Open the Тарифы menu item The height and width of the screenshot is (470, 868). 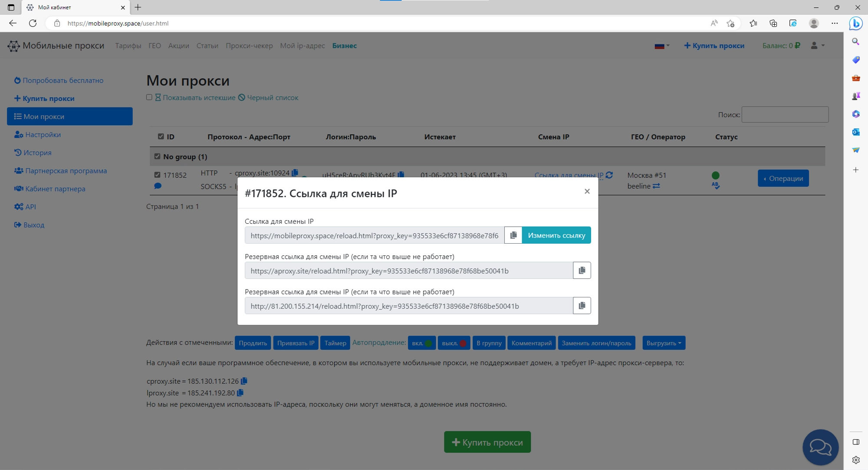click(x=128, y=46)
